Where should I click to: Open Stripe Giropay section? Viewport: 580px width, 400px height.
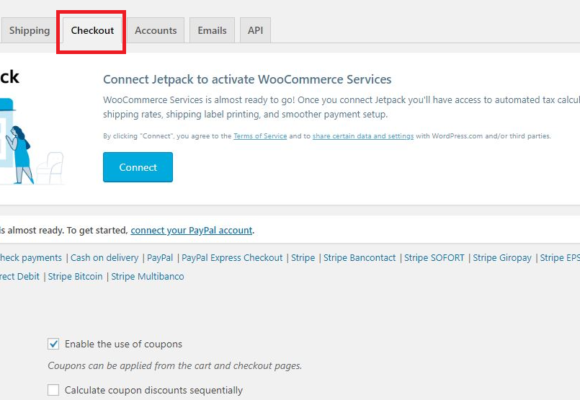pyautogui.click(x=502, y=258)
